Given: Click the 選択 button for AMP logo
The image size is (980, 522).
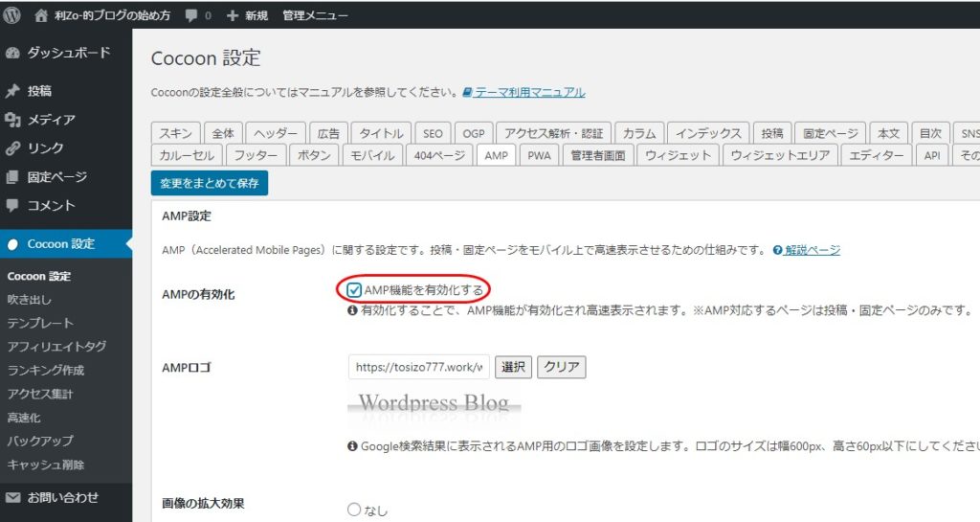Looking at the screenshot, I should [x=513, y=367].
